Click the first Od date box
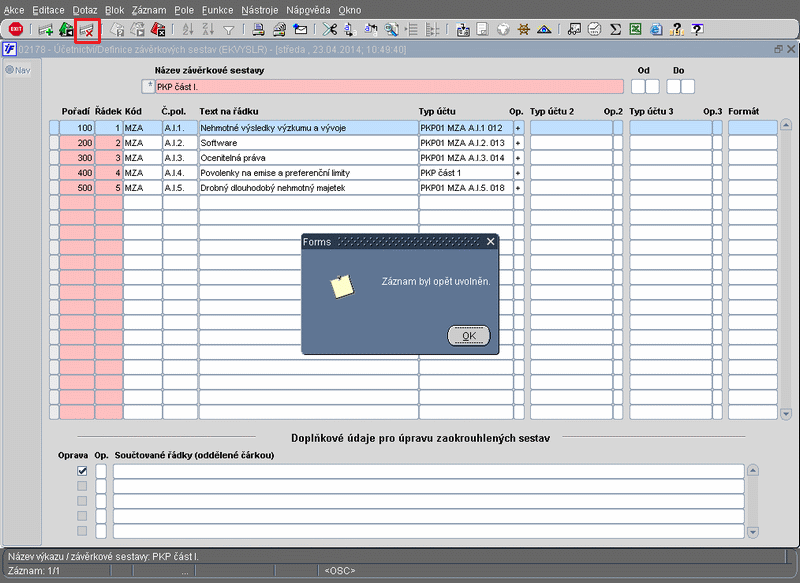The width and height of the screenshot is (800, 583). tap(638, 86)
